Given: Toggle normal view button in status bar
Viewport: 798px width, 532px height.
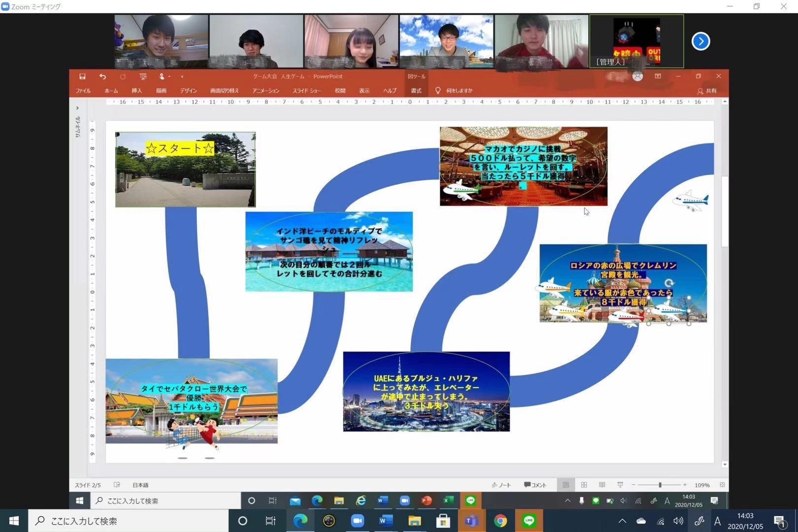Looking at the screenshot, I should (565, 485).
